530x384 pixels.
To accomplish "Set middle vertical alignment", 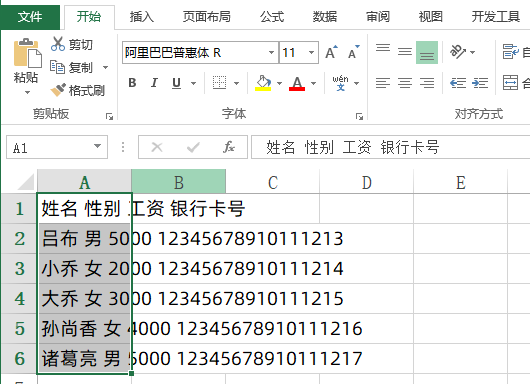I will pyautogui.click(x=405, y=52).
